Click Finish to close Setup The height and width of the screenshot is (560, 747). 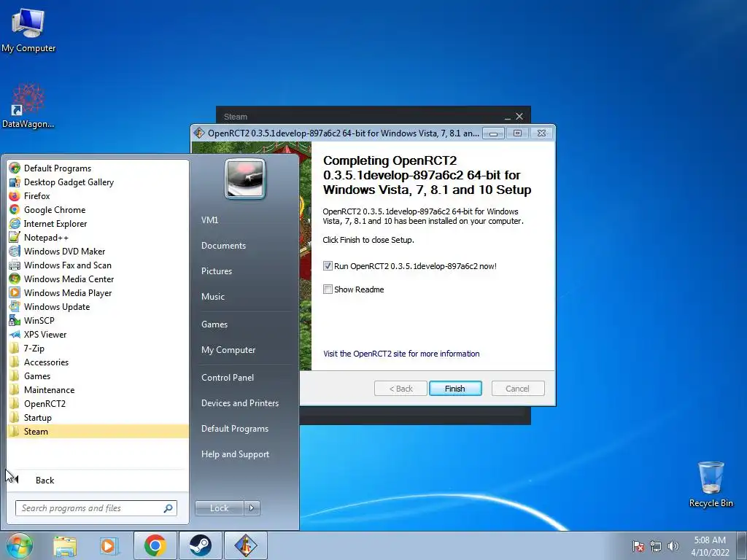click(455, 389)
